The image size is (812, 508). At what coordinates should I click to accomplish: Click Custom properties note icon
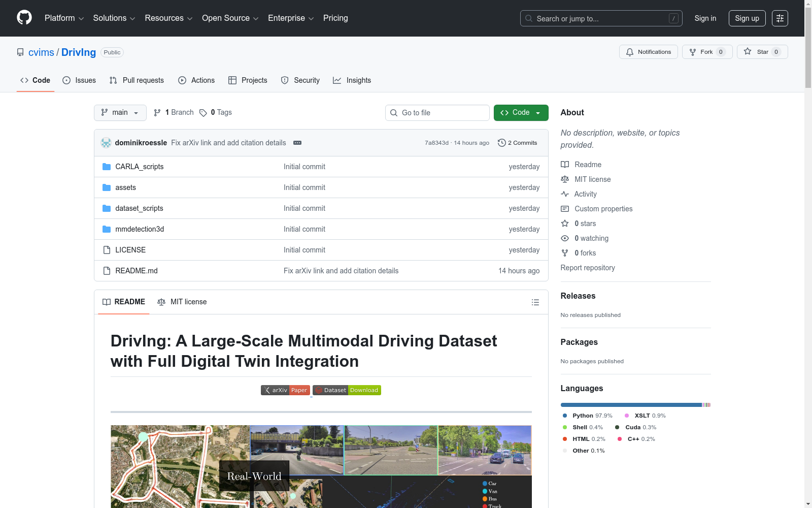tap(565, 209)
